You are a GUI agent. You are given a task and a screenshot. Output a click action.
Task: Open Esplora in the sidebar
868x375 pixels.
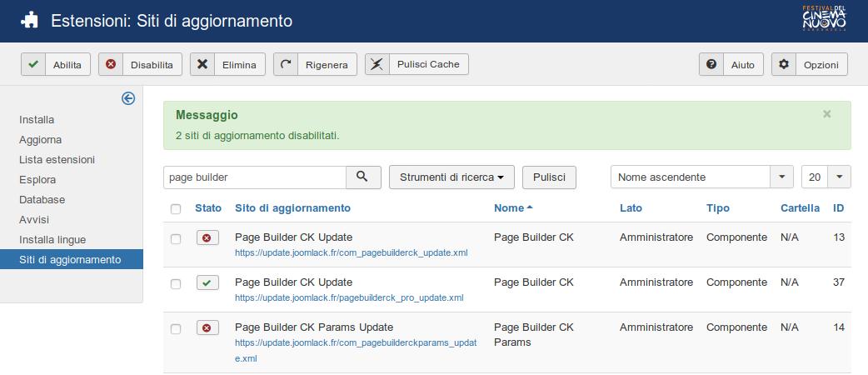37,179
